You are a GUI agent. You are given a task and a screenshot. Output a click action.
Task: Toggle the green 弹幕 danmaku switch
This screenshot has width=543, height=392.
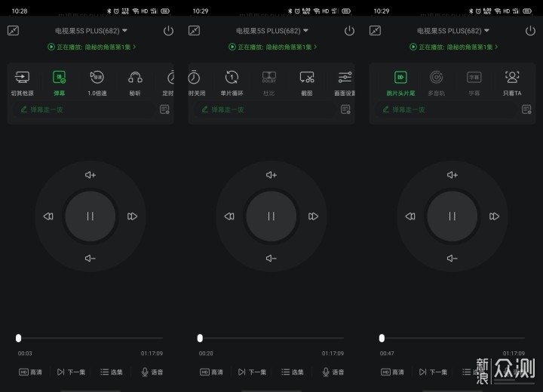tap(60, 77)
